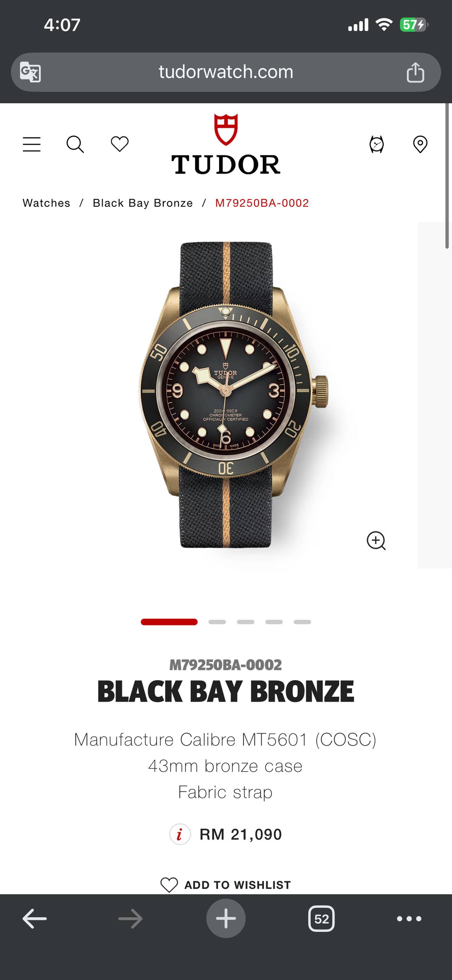Select the second image carousel indicator
Viewport: 452px width, 980px height.
(x=217, y=622)
